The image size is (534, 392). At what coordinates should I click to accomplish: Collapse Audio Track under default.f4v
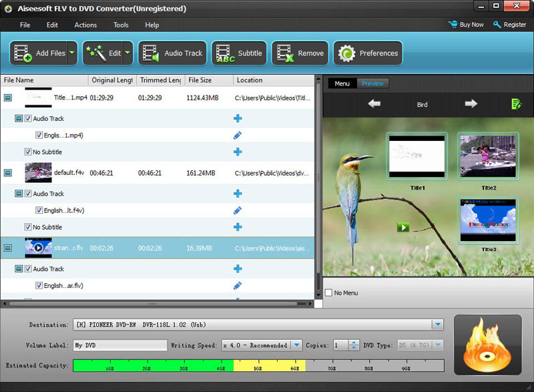click(19, 194)
